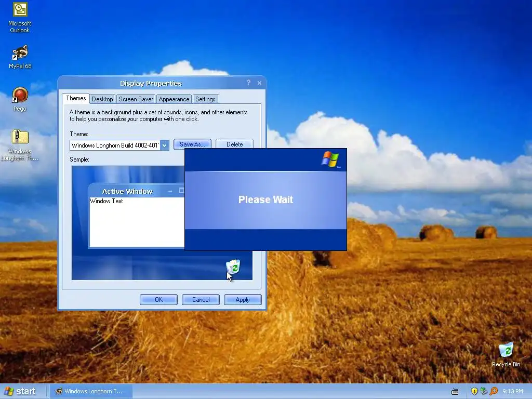Switch to the Desktop tab
The width and height of the screenshot is (532, 399).
coord(102,99)
